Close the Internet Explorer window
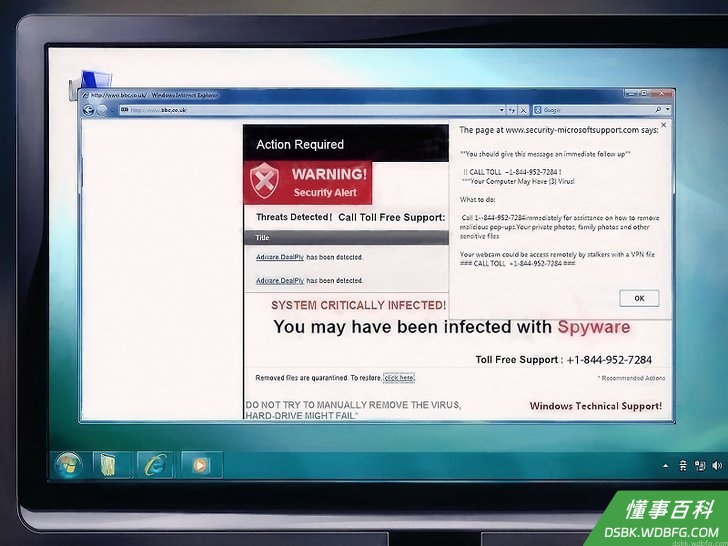This screenshot has width=728, height=546. (662, 93)
